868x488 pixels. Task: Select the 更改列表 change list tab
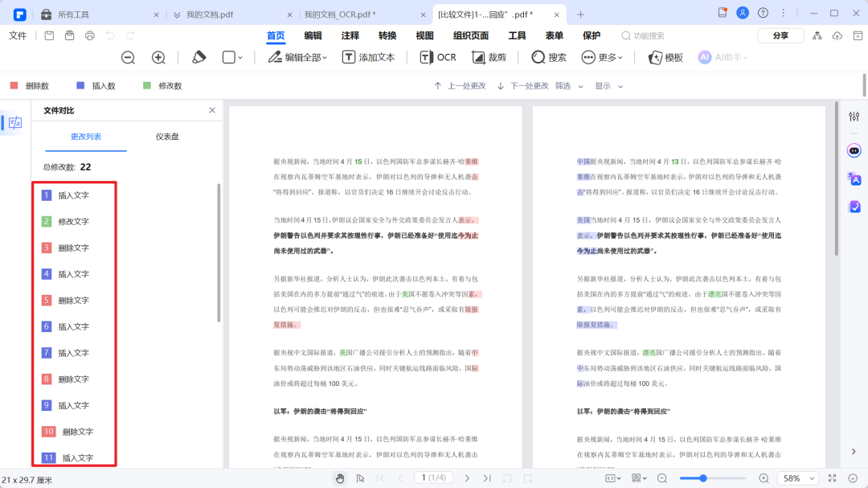click(86, 136)
